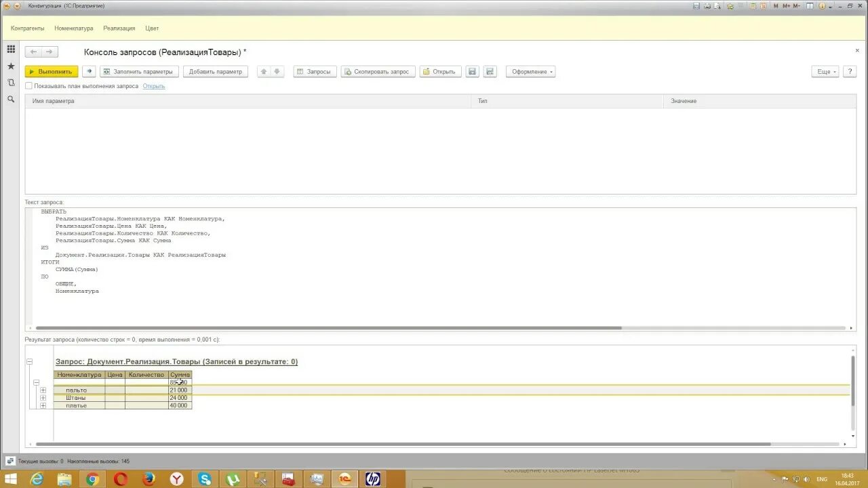
Task: Select the '21 000' sum cell
Action: (180, 390)
